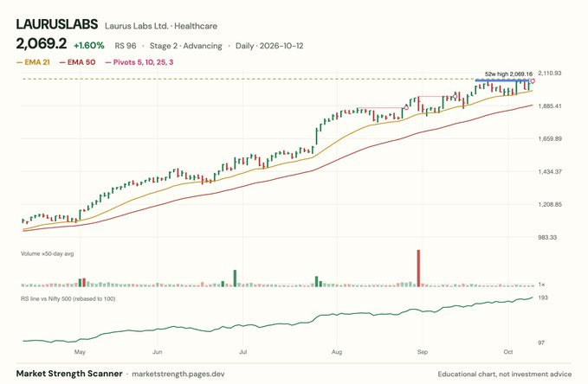Viewport: 588px width, 384px height.
Task: Click the May month axis label
Action: point(80,352)
